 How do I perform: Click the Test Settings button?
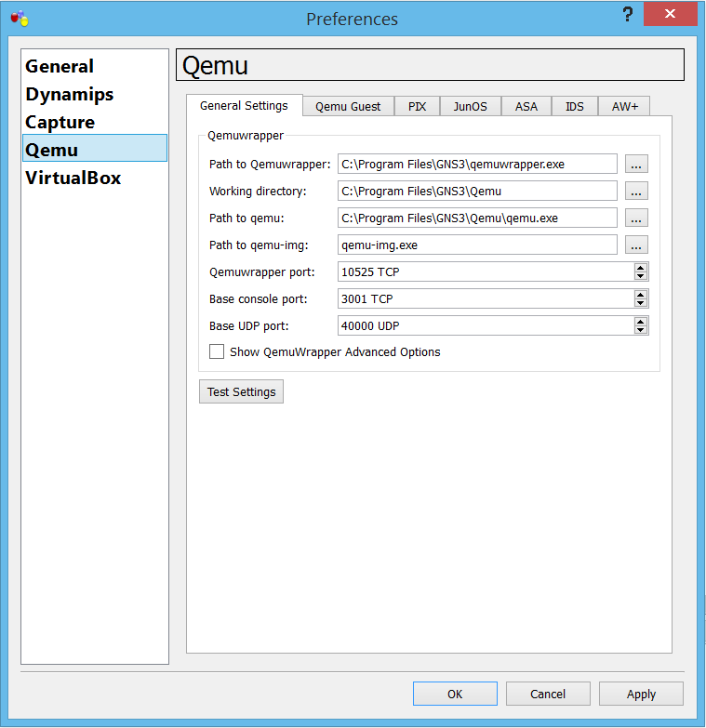click(241, 391)
